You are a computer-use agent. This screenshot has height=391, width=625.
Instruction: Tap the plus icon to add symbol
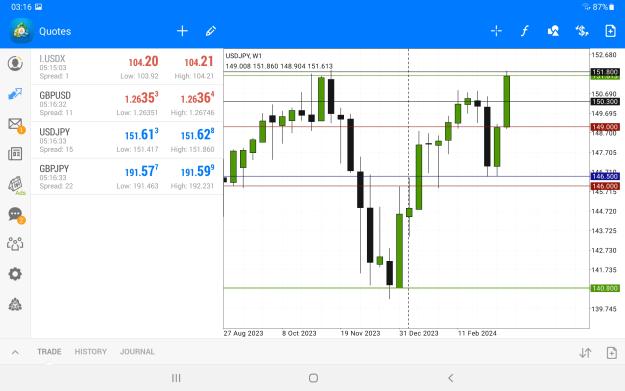click(x=182, y=31)
